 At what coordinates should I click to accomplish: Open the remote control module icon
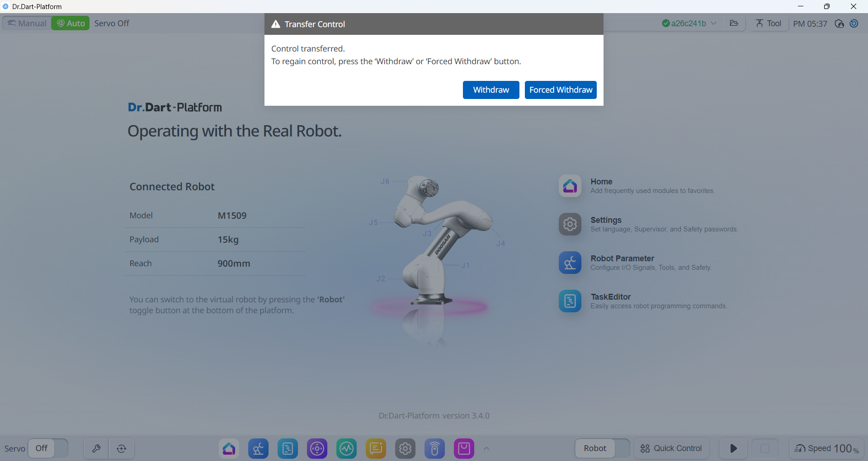click(x=434, y=448)
